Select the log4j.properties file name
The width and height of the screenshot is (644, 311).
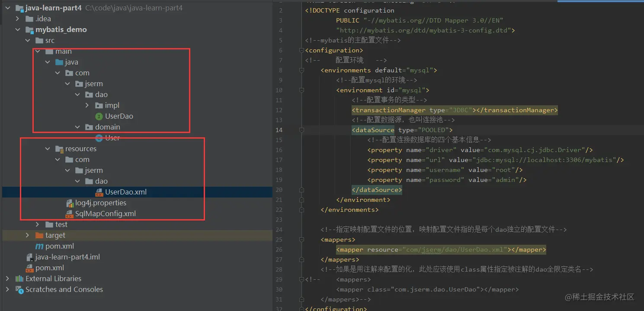coord(101,203)
